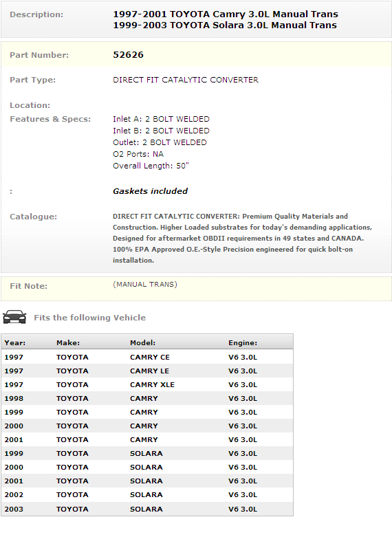
Task: Click the car icon beside Fits the following Vehicle
Action: pyautogui.click(x=14, y=317)
